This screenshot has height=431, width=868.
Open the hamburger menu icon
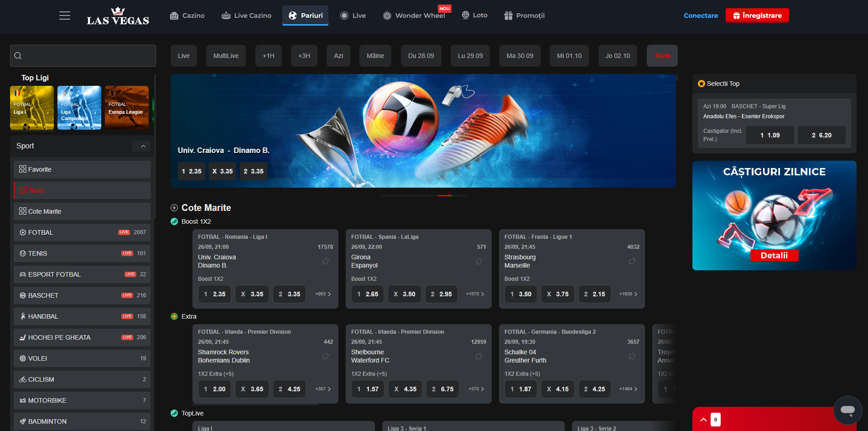pyautogui.click(x=65, y=16)
